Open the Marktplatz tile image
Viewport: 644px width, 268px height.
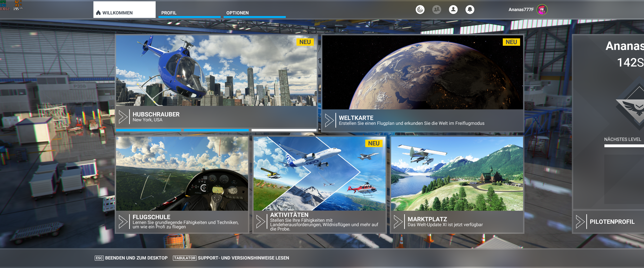[457, 173]
